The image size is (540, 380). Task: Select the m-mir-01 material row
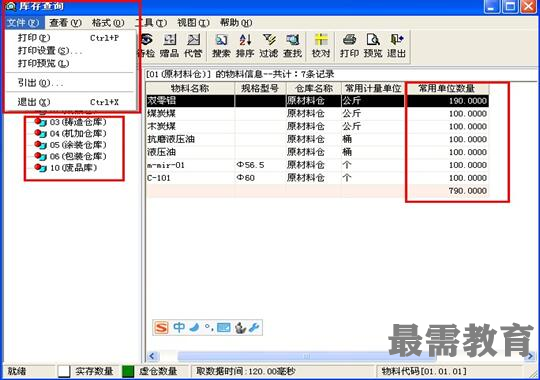(317, 165)
